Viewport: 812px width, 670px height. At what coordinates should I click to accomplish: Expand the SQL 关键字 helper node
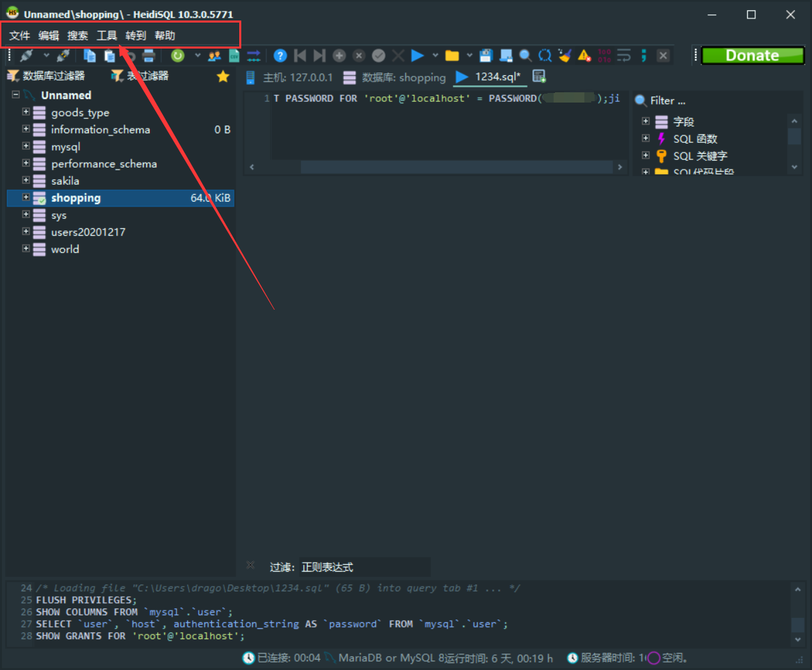[x=646, y=155]
